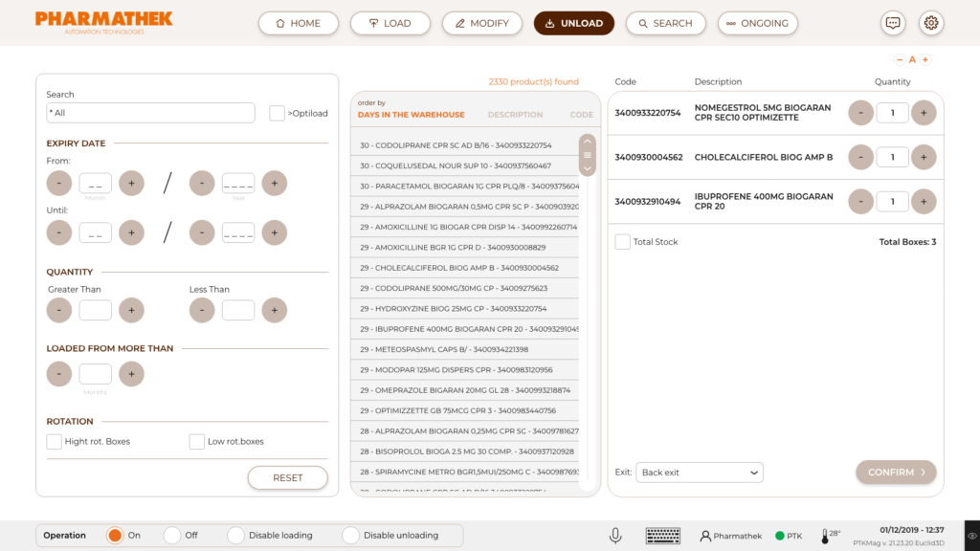980x551 pixels.
Task: Open the MODIFY tab
Action: 482,23
